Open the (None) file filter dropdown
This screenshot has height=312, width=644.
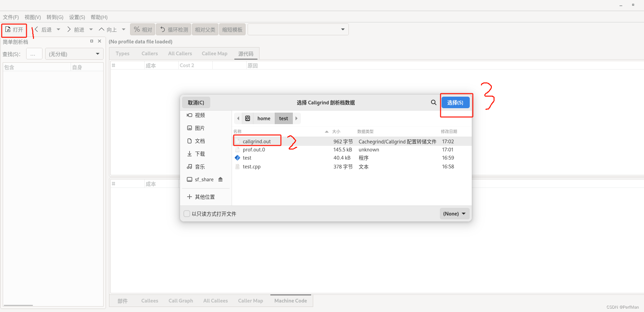(x=454, y=214)
